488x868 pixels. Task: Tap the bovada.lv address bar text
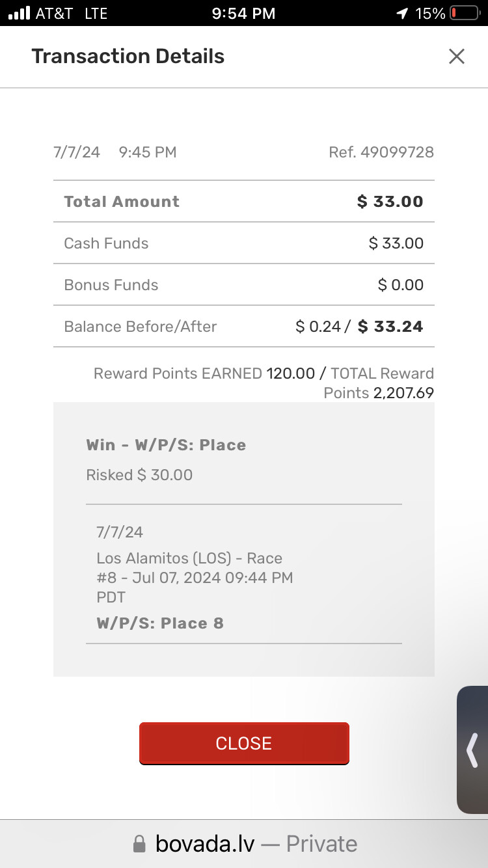point(205,844)
